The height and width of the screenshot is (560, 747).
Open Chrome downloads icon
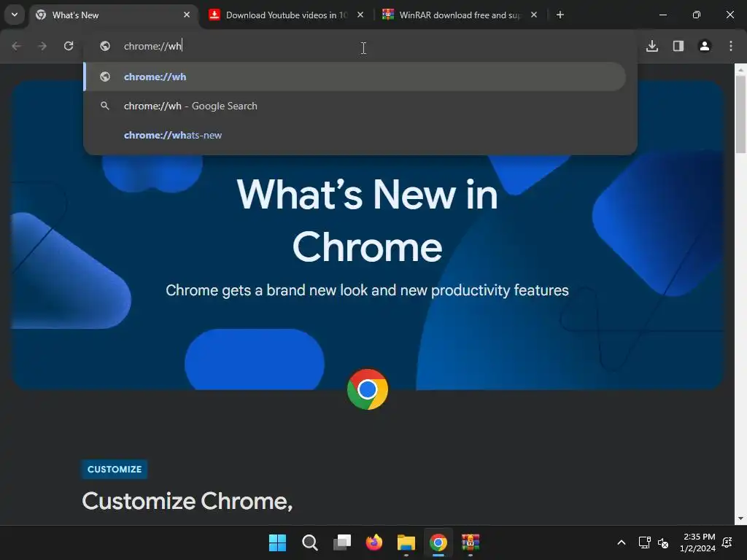(x=652, y=46)
